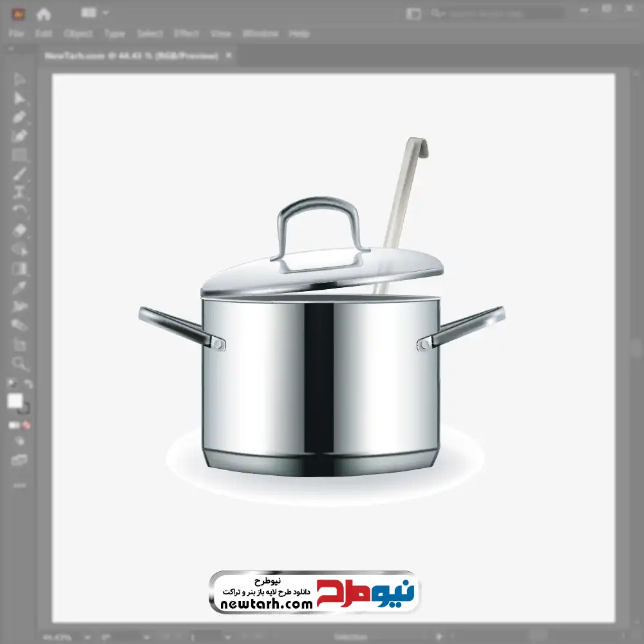Activate the Zoom magnifier tool
Viewport: 644px width, 644px height.
coord(19,364)
